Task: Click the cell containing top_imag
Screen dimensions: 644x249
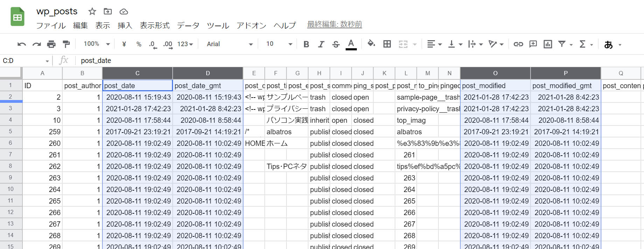Action: coord(406,120)
